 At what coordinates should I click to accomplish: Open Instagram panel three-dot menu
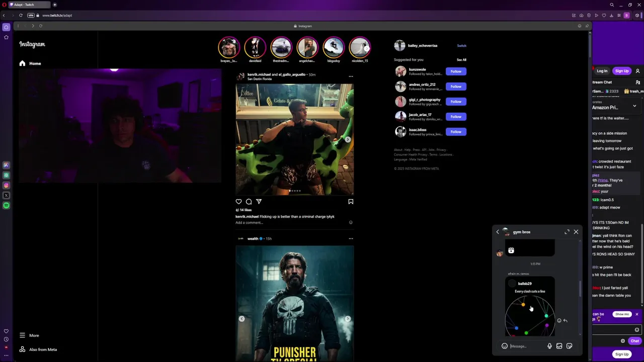click(18, 26)
